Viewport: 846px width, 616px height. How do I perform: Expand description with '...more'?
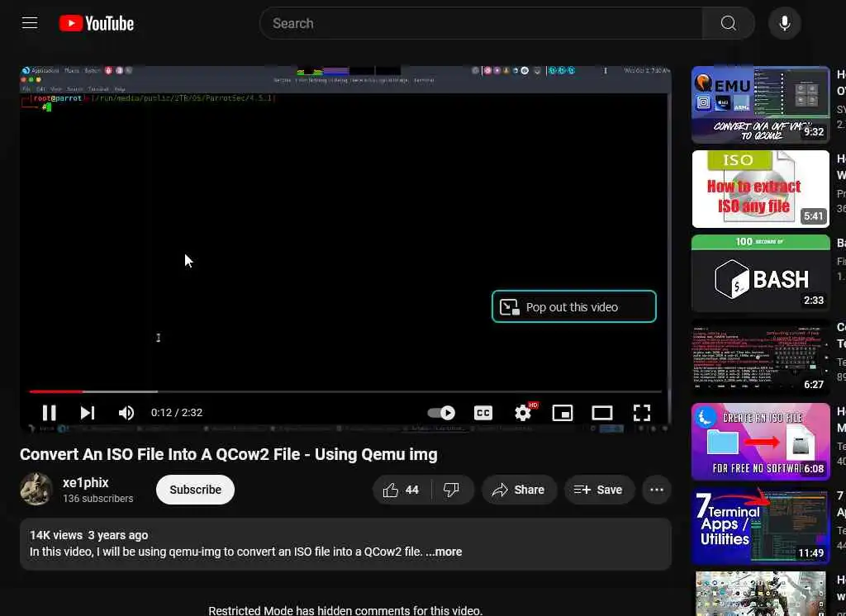[444, 552]
